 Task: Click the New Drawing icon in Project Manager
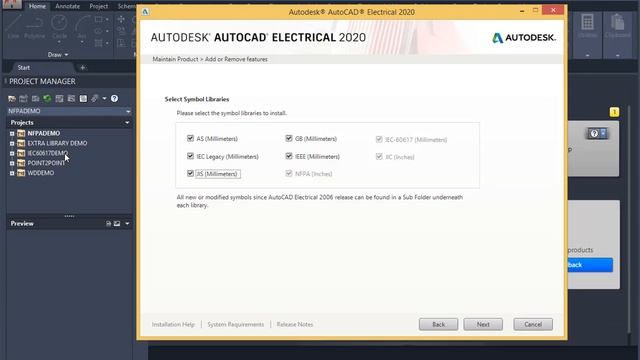[x=36, y=98]
